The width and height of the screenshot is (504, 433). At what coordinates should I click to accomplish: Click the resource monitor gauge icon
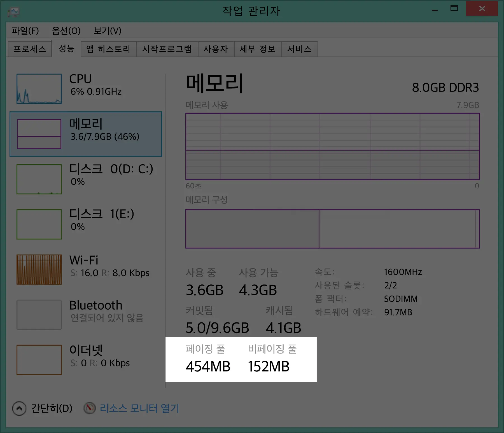pos(90,408)
